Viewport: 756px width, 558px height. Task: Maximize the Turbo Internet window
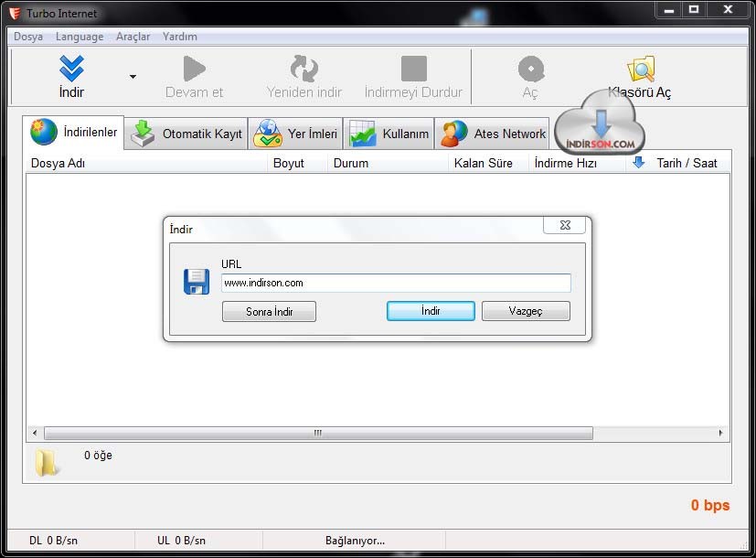[x=693, y=10]
